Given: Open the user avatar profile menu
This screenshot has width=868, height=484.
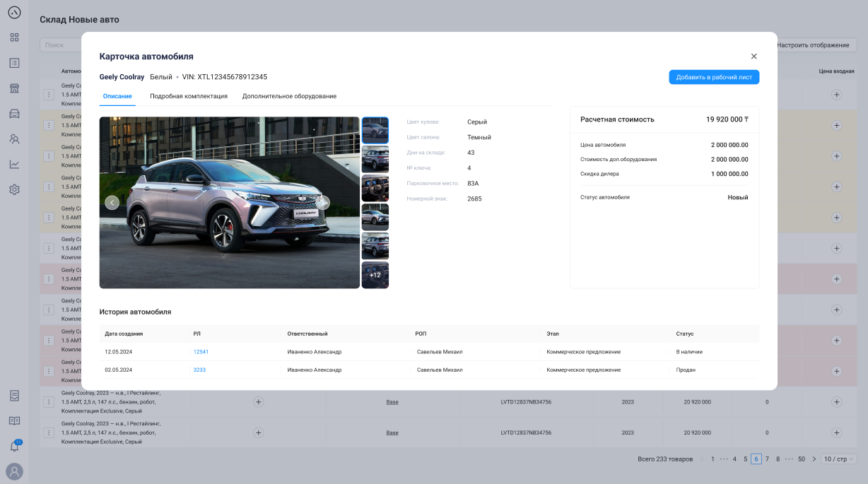Looking at the screenshot, I should [x=14, y=471].
